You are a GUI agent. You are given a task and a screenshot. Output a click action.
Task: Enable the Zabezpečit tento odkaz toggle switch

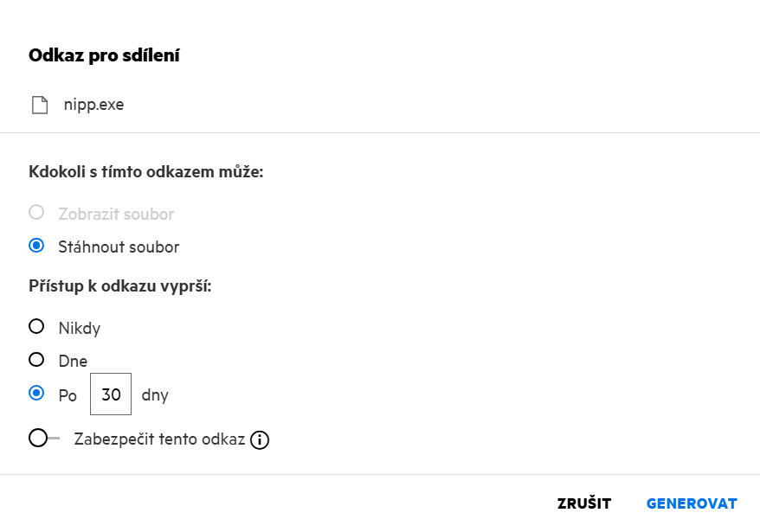point(43,439)
